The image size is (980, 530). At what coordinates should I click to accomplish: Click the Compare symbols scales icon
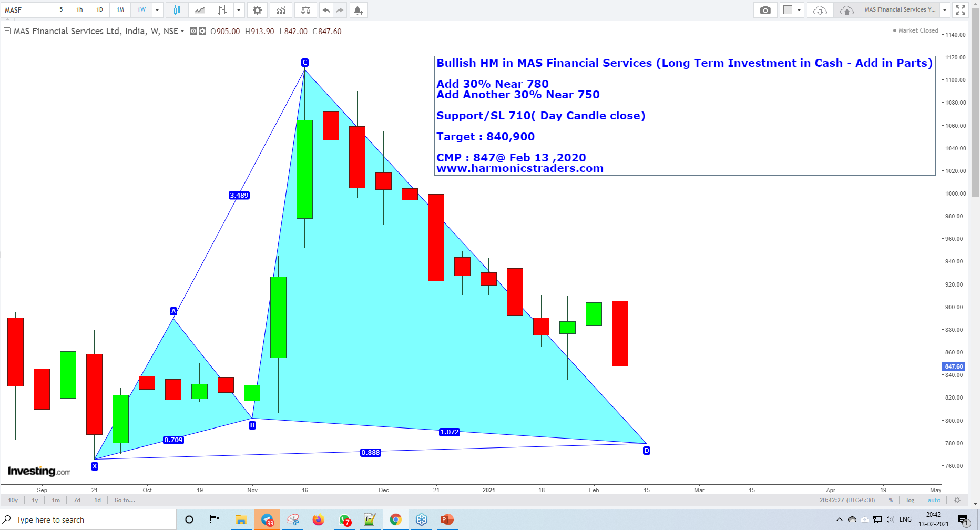coord(305,10)
